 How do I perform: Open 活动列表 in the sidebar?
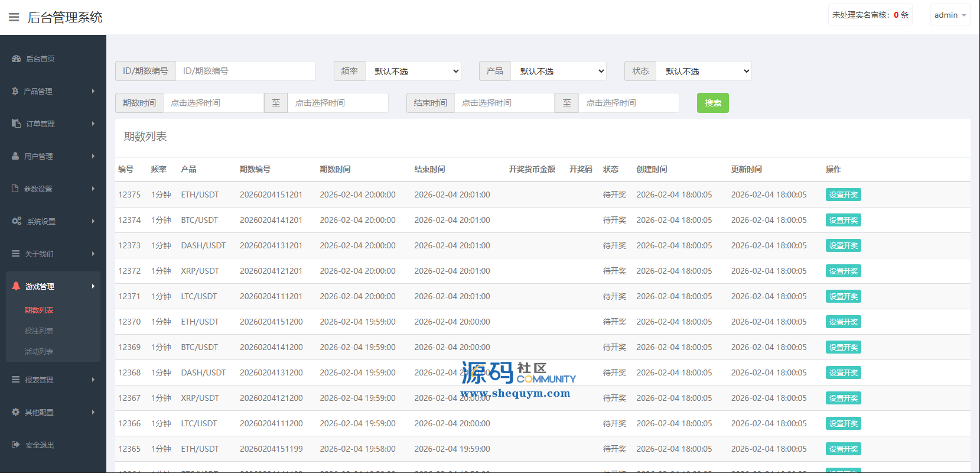point(39,351)
